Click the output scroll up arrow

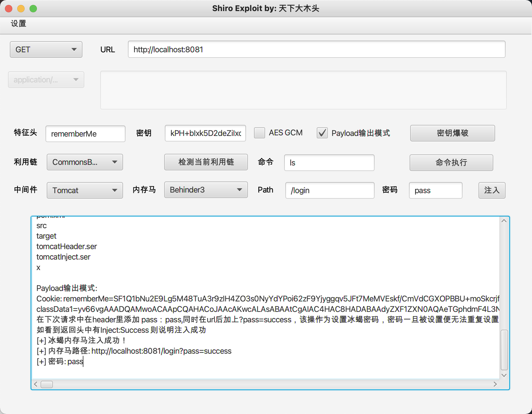[504, 221]
